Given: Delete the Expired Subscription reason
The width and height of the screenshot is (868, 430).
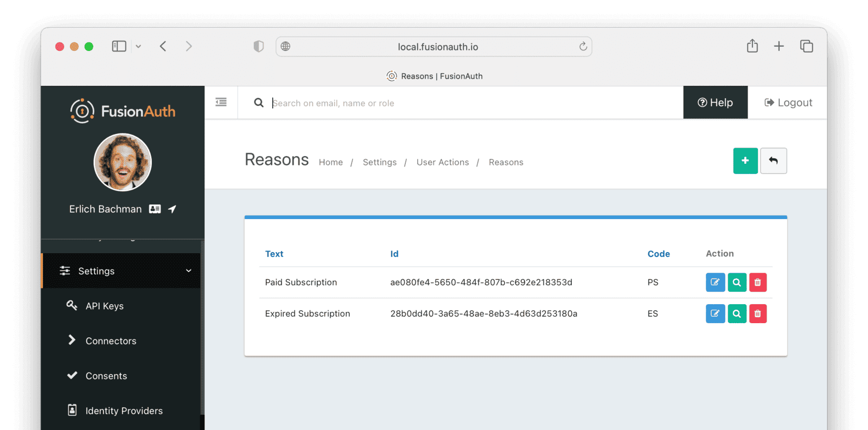Looking at the screenshot, I should click(757, 314).
